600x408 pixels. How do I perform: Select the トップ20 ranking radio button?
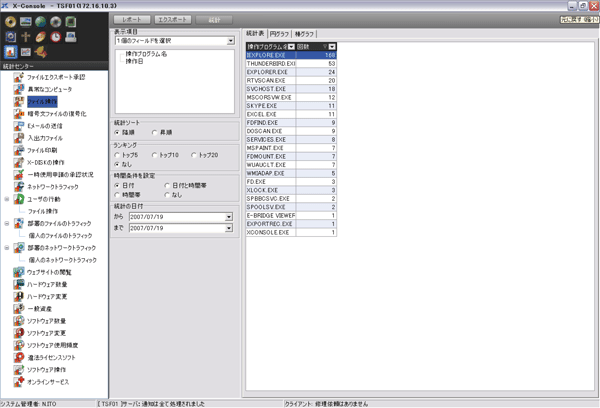click(194, 155)
